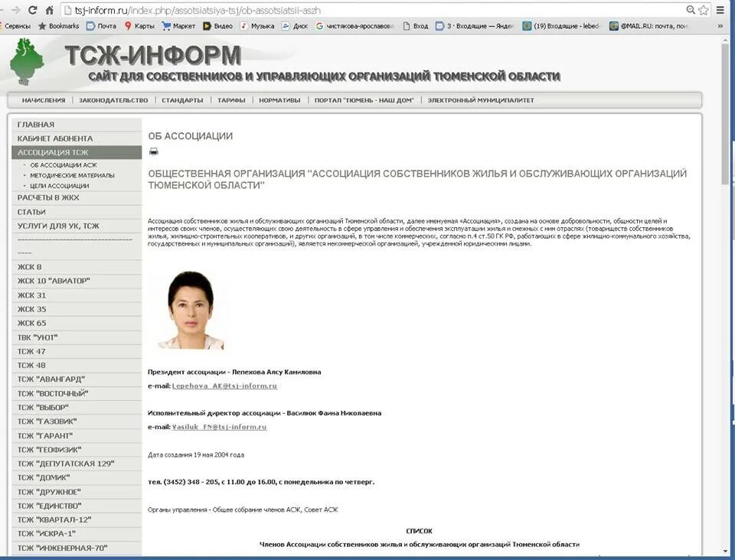This screenshot has width=735, height=560.
Task: Open the ЗАКОНОДАТЕЛЬСТВО menu item
Action: point(115,99)
